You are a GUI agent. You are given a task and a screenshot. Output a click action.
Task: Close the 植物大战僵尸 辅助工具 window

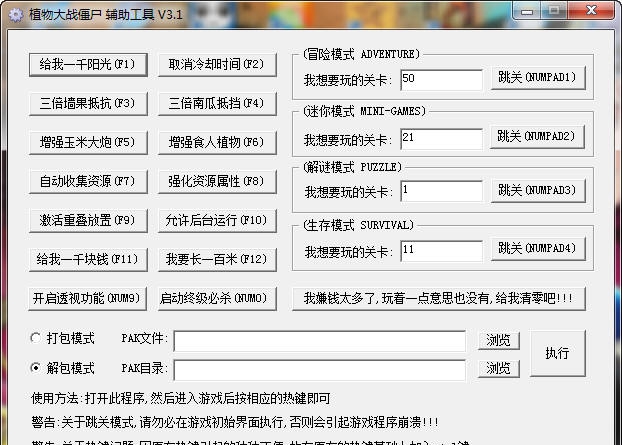(591, 10)
